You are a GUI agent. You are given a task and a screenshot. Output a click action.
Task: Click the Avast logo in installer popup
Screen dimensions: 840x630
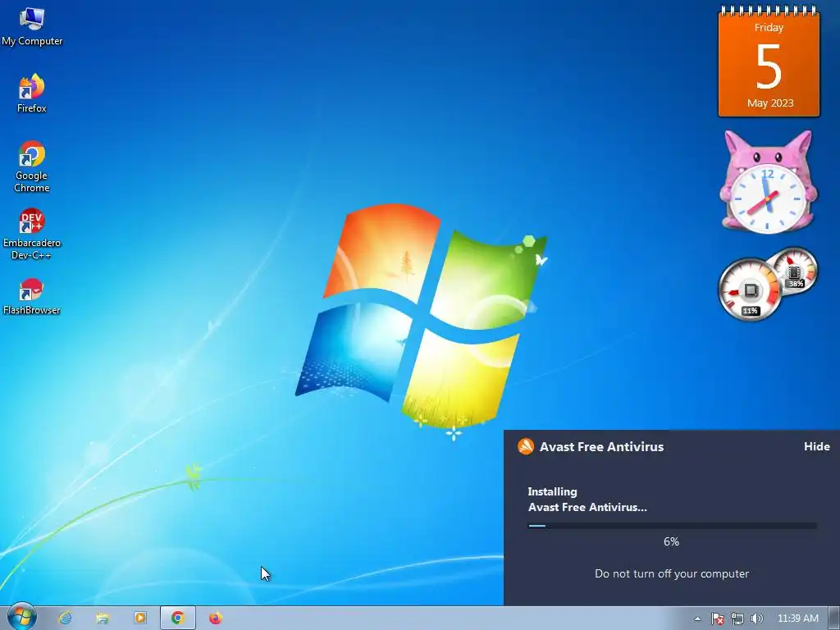[x=526, y=446]
